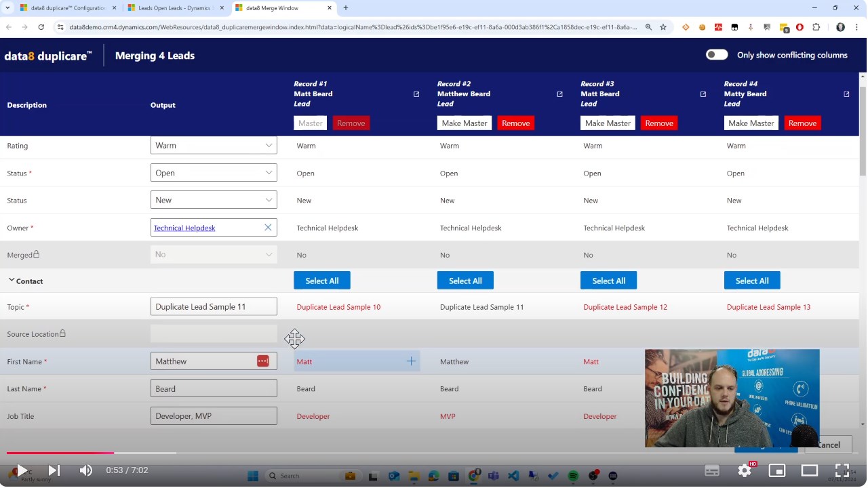Open Record #2 Matthew Beard in new window

[559, 94]
